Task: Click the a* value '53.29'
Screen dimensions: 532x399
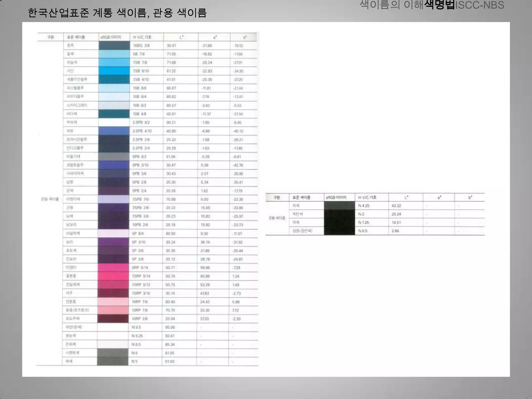Action: click(x=205, y=285)
